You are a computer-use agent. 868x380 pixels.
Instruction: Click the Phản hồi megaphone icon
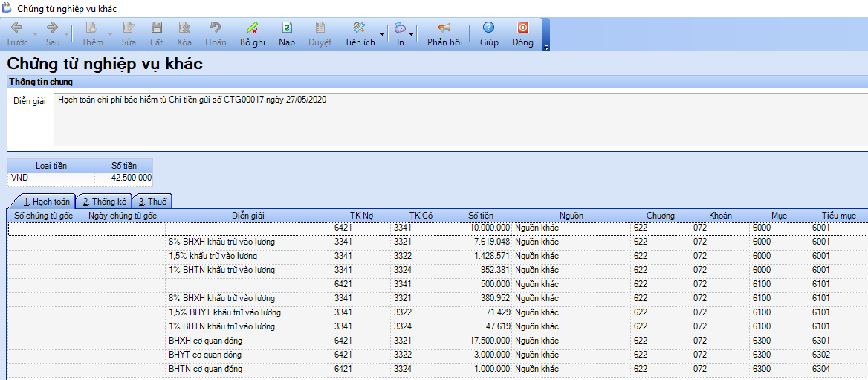point(444,28)
